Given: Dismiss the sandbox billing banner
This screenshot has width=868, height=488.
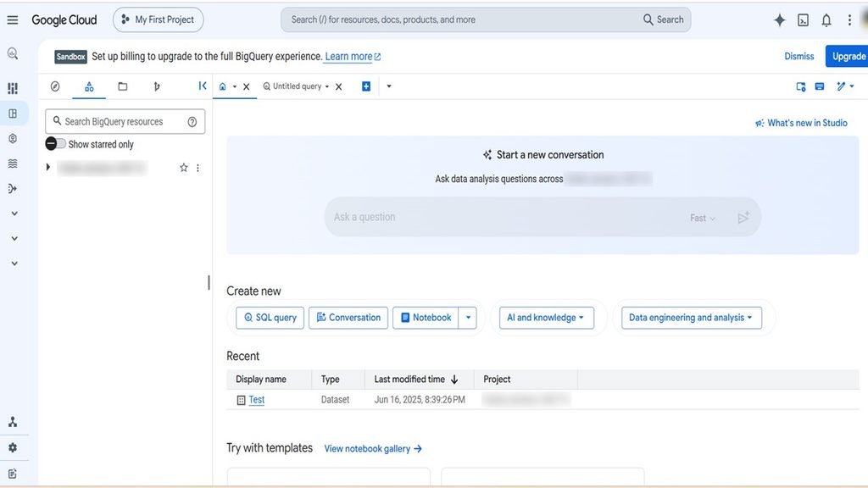Looking at the screenshot, I should (x=798, y=57).
